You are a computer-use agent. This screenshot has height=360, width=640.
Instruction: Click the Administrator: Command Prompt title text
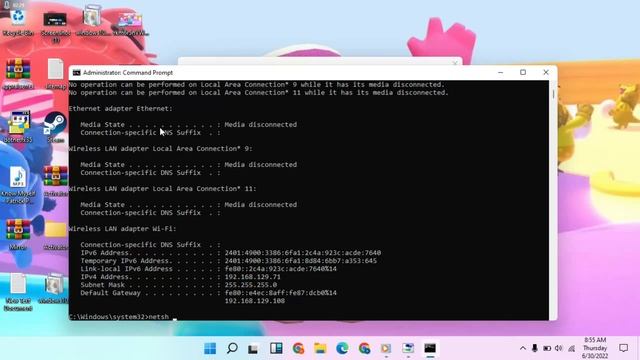point(128,73)
